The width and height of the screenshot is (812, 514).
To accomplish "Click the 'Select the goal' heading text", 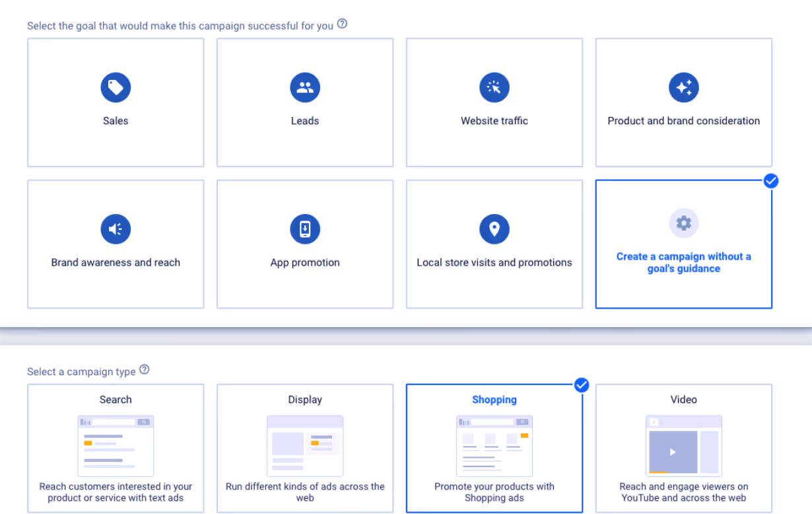I will [x=180, y=26].
